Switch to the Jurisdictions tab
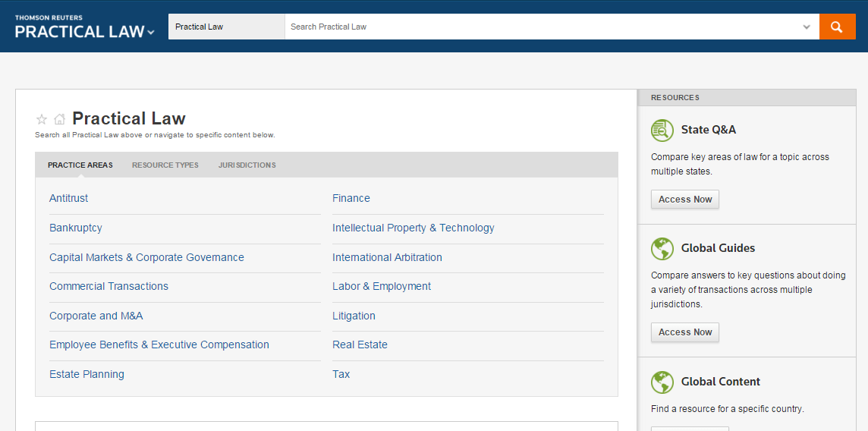Viewport: 868px width, 431px height. click(247, 165)
